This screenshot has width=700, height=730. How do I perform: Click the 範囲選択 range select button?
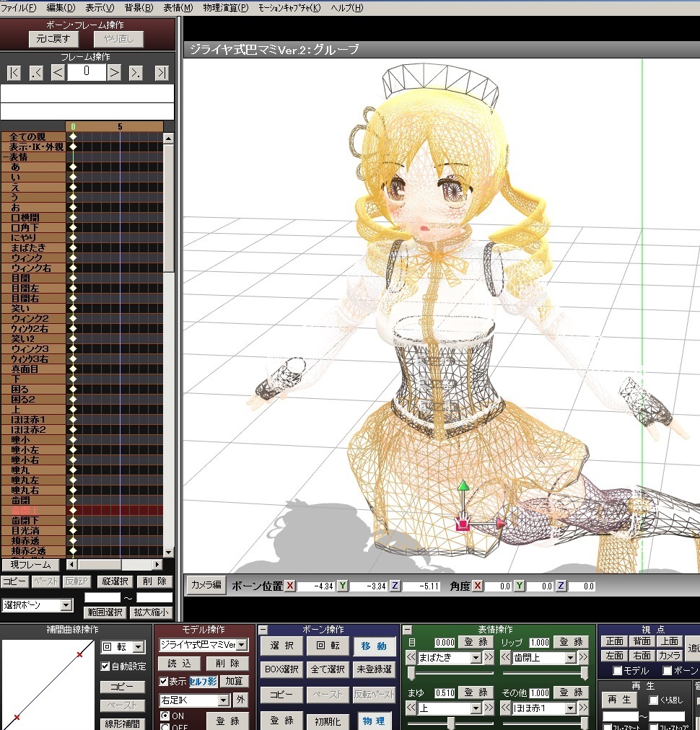(x=105, y=612)
